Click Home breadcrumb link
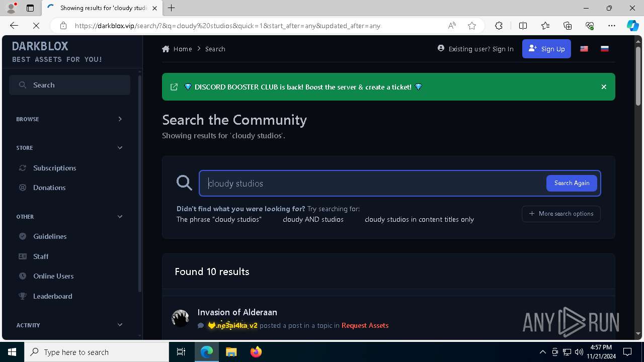The image size is (644, 362). [x=183, y=49]
